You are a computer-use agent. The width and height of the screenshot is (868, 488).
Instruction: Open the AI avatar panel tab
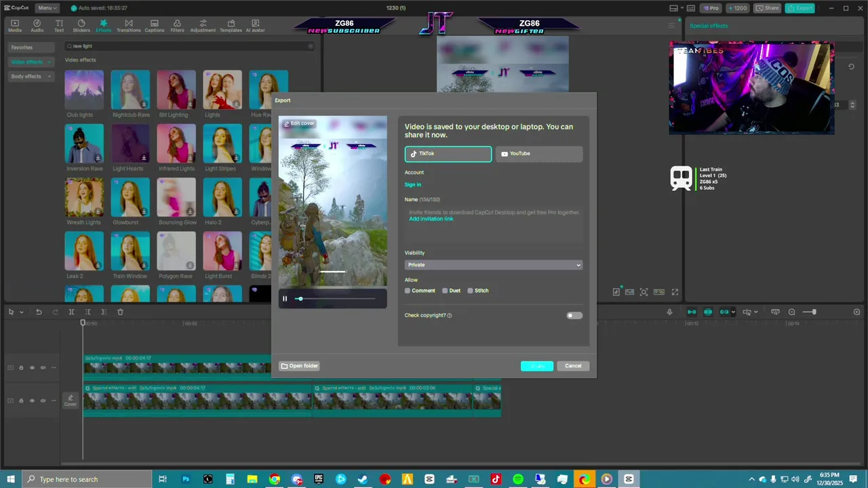(x=255, y=26)
